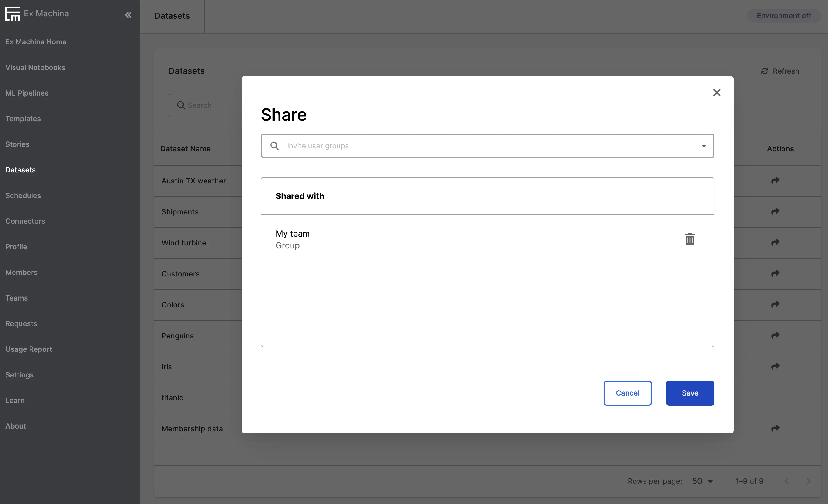Click the Ex Machina logo icon
This screenshot has width=828, height=504.
(x=13, y=13)
